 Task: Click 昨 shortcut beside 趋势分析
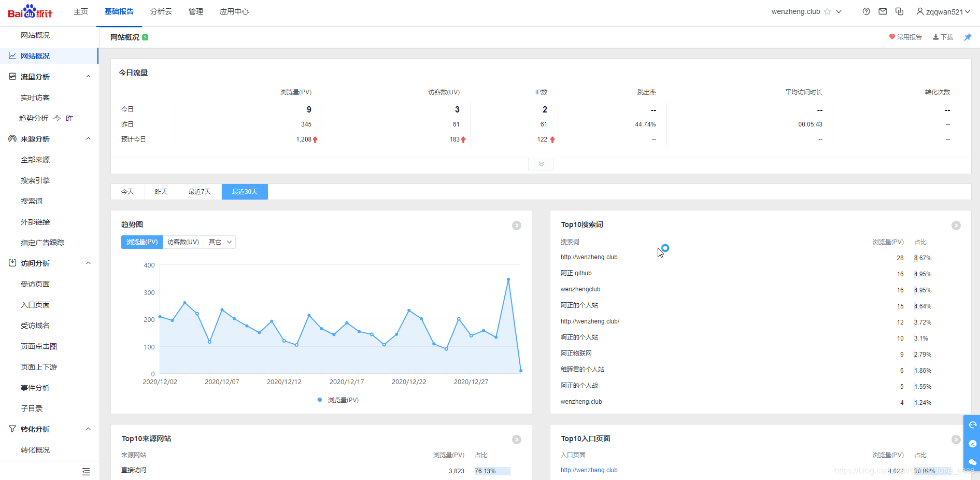tap(69, 118)
